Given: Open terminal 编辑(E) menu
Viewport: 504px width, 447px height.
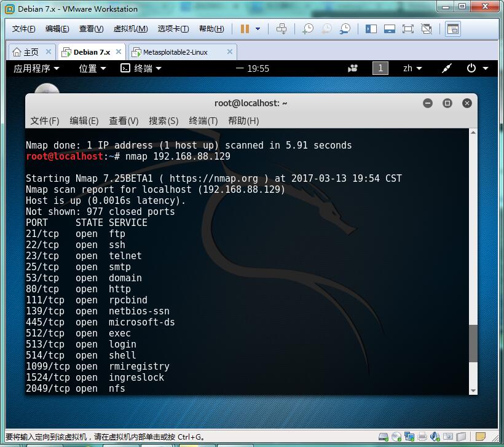Looking at the screenshot, I should (84, 121).
